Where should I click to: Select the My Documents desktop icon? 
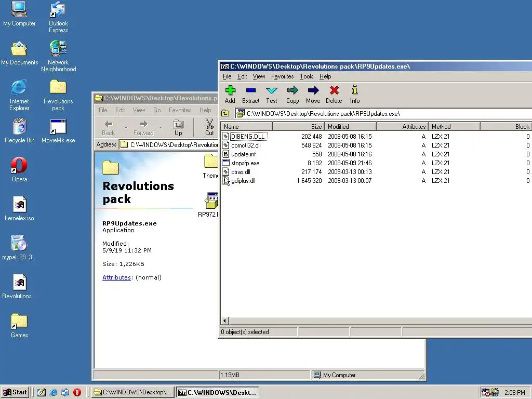click(19, 53)
